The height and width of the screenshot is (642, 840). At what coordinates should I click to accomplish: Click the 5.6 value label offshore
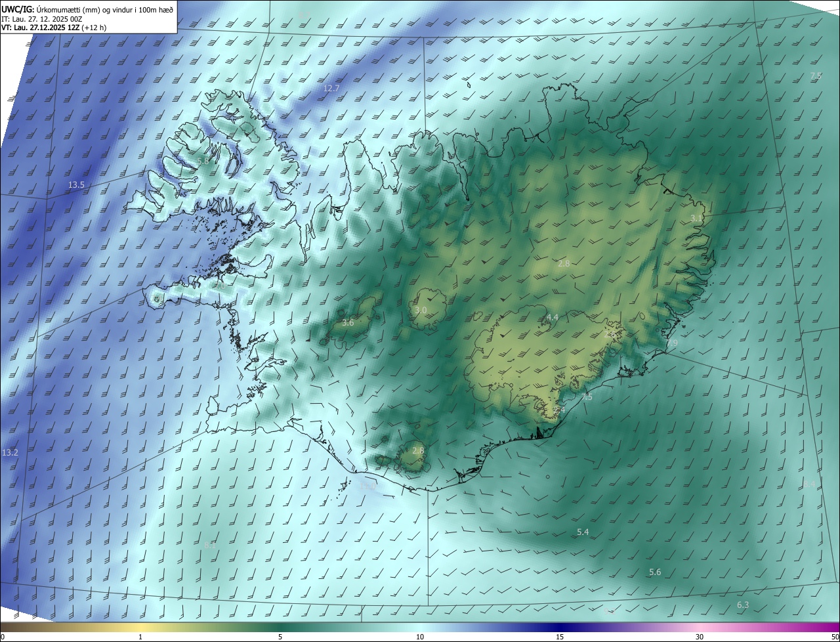(655, 572)
